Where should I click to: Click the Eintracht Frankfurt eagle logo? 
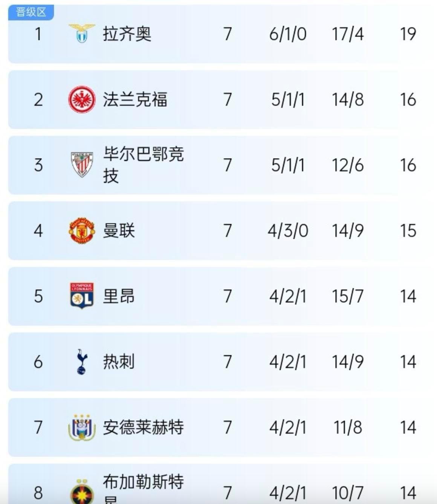point(82,100)
